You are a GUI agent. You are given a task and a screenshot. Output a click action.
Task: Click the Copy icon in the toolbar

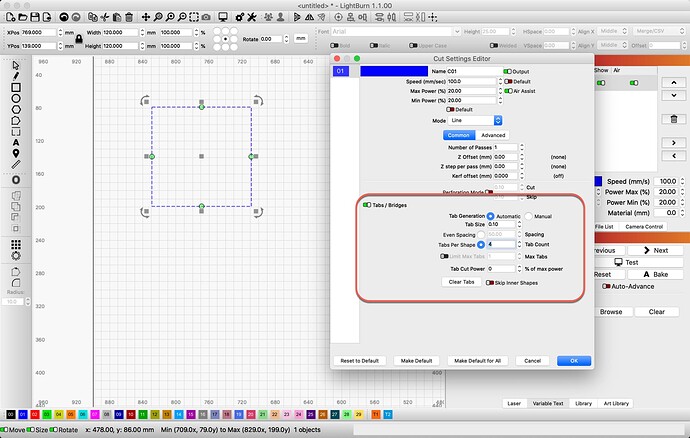click(x=92, y=17)
